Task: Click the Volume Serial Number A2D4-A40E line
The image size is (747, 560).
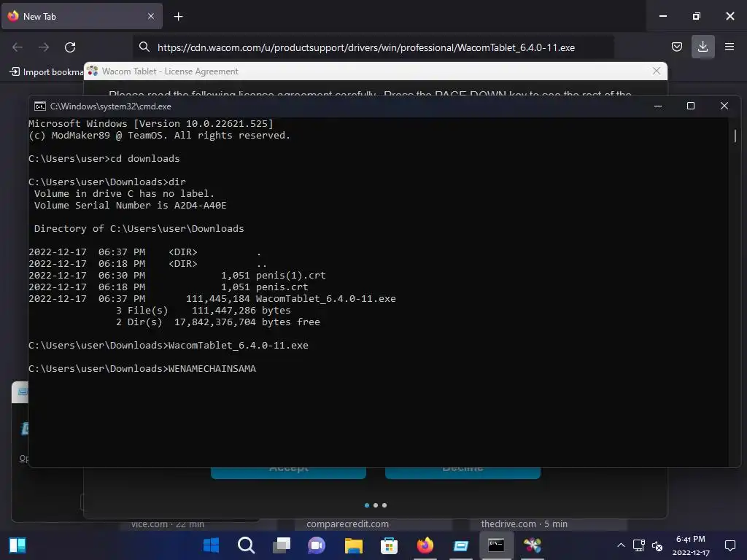Action: 130,205
